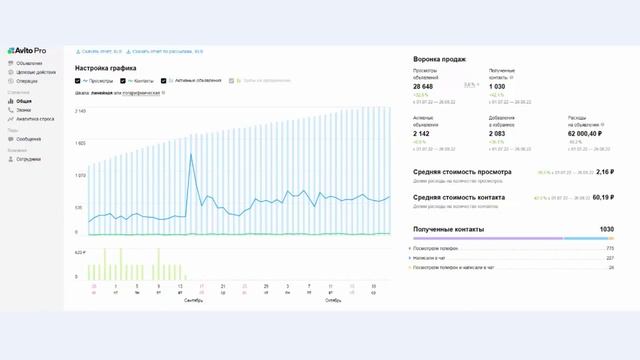Toggle the Просмотры chart checkbox
Viewport: 640px width, 360px height.
pyautogui.click(x=78, y=81)
